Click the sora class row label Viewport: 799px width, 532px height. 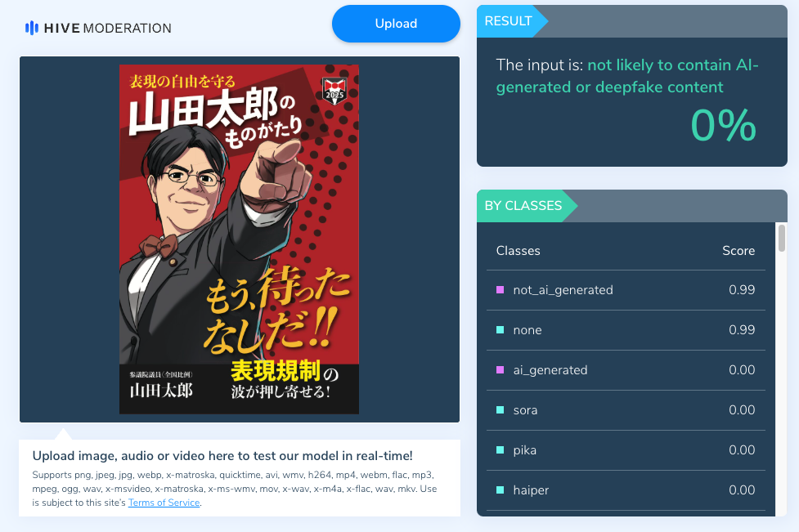click(525, 410)
